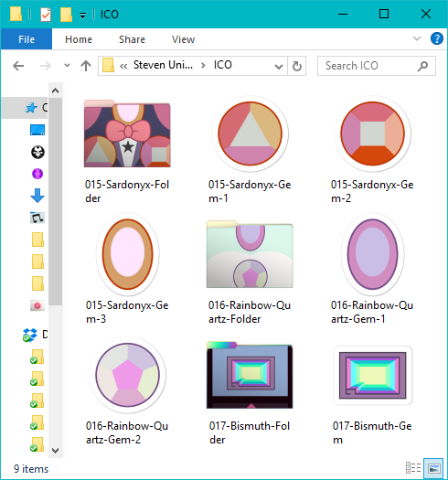Go back to the previous folder

pyautogui.click(x=18, y=66)
